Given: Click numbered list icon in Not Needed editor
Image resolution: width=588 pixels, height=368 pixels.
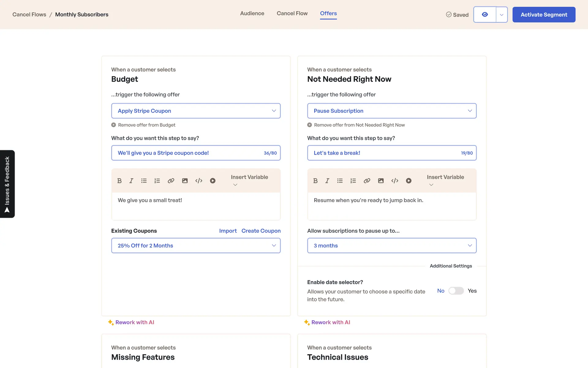Looking at the screenshot, I should click(x=353, y=181).
